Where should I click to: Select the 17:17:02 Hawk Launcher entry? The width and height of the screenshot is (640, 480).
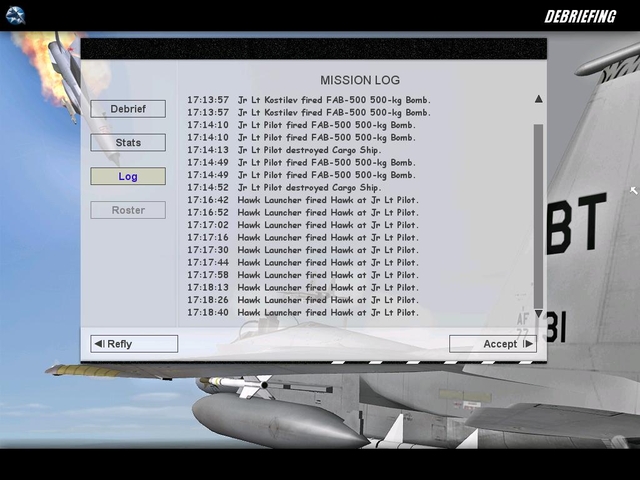click(303, 225)
